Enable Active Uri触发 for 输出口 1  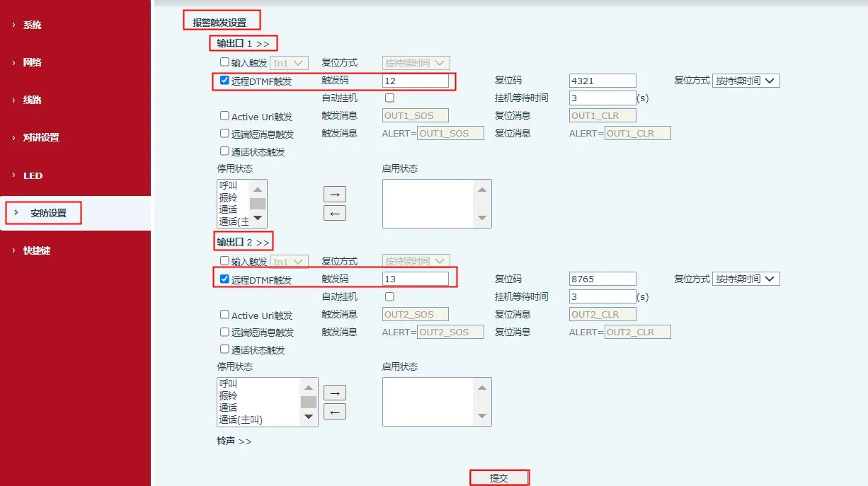pos(224,116)
